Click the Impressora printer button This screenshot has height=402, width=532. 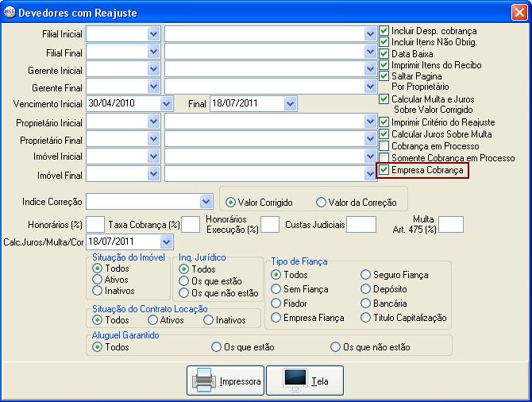(226, 381)
